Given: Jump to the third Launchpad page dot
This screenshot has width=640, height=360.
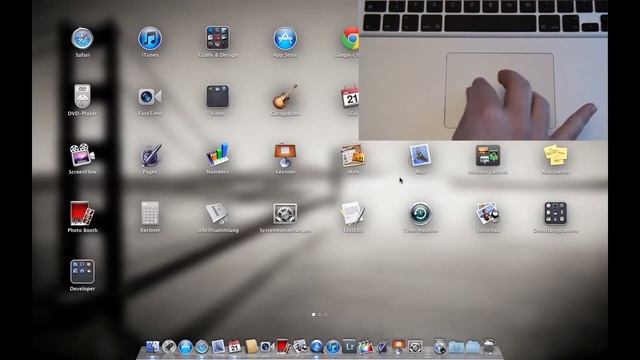Looking at the screenshot, I should 325,315.
